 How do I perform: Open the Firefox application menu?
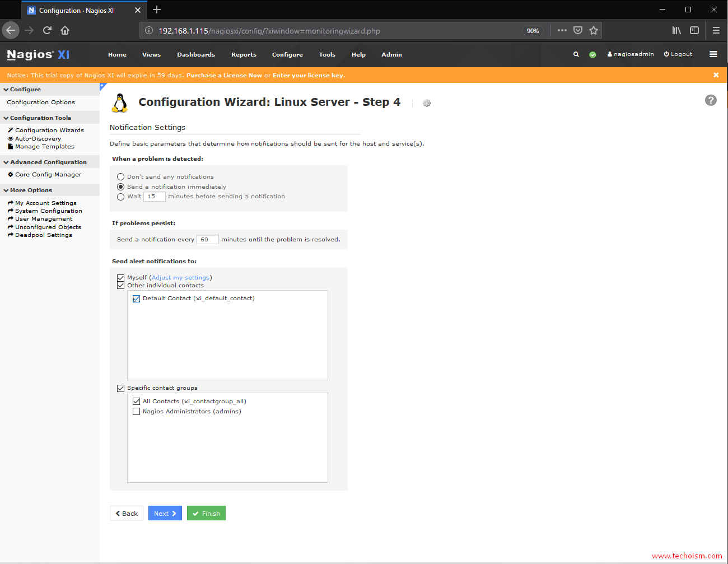click(716, 30)
